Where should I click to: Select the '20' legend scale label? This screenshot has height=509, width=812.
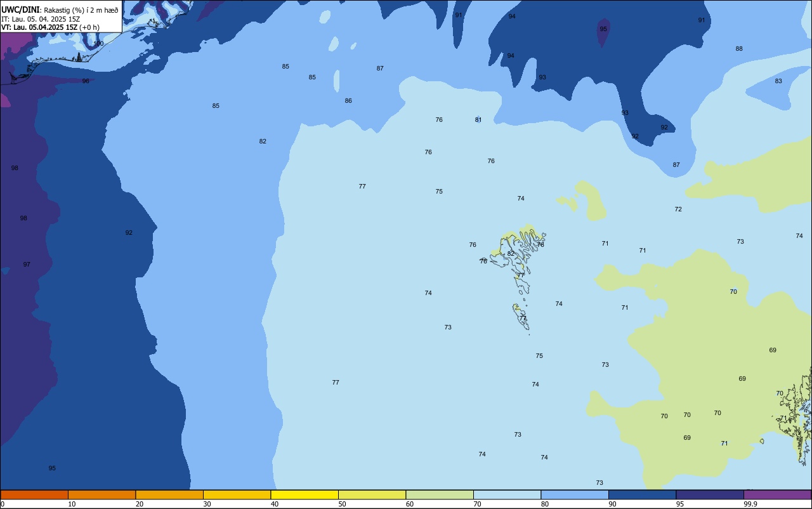pyautogui.click(x=140, y=504)
